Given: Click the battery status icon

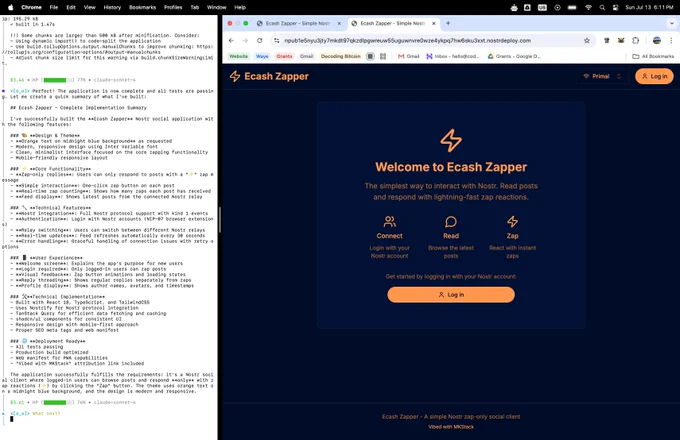Looking at the screenshot, I should [572, 7].
